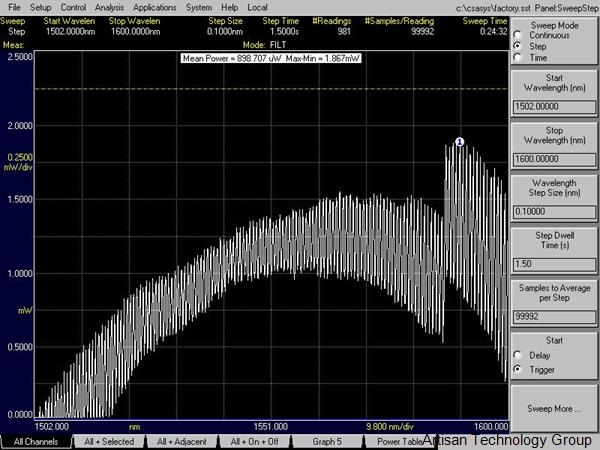Open the Graph 5 tab

click(x=327, y=441)
